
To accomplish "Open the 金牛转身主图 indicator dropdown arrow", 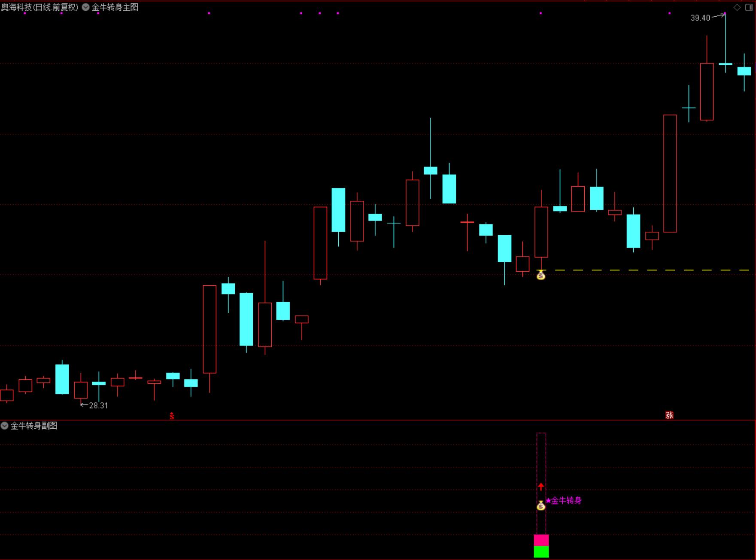I will pyautogui.click(x=86, y=7).
